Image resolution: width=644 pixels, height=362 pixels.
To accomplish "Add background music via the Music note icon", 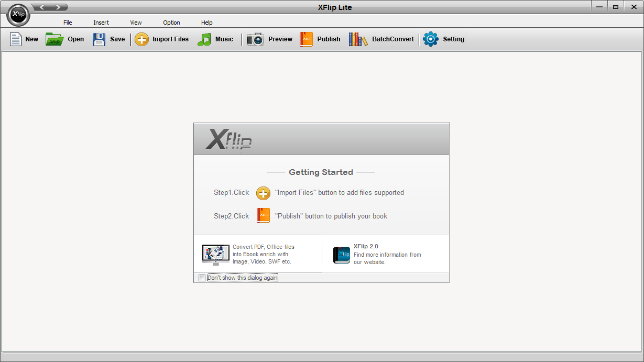I will pos(204,39).
